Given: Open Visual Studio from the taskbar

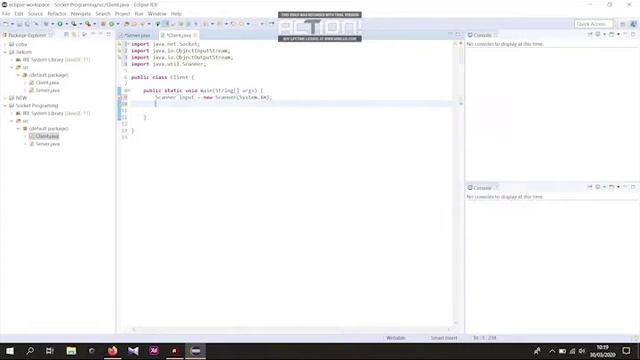Looking at the screenshot, I should (133, 351).
